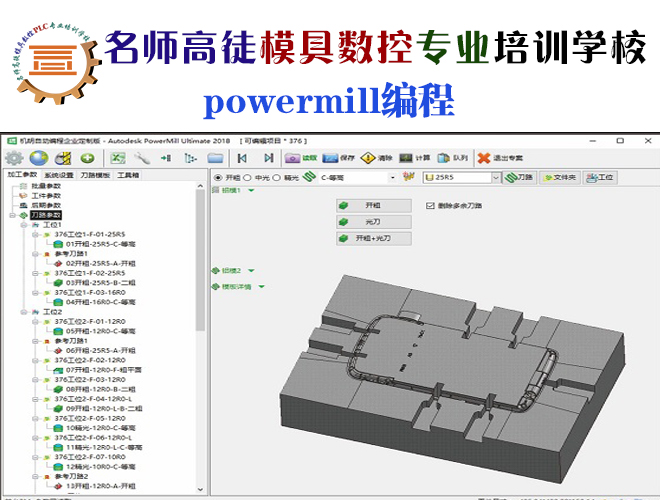Expand the 铝模2 section arrow
Viewport: 660px width, 500px height.
click(x=251, y=271)
